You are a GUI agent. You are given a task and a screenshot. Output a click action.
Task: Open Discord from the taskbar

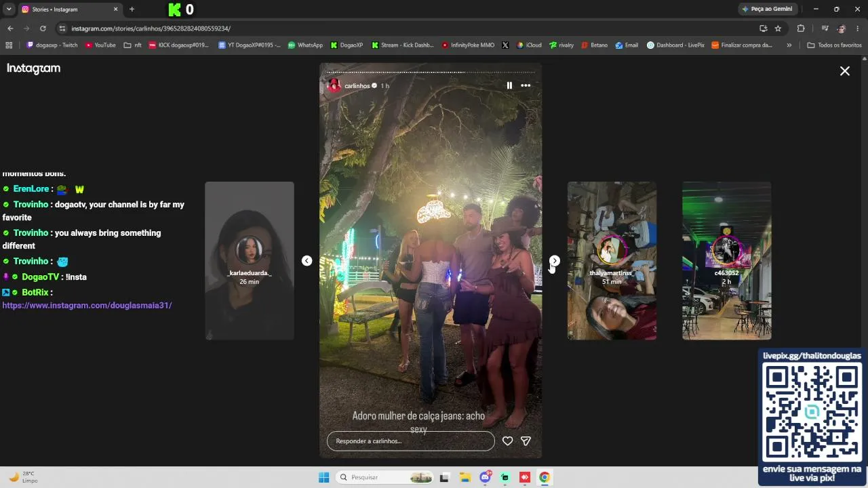(x=485, y=477)
